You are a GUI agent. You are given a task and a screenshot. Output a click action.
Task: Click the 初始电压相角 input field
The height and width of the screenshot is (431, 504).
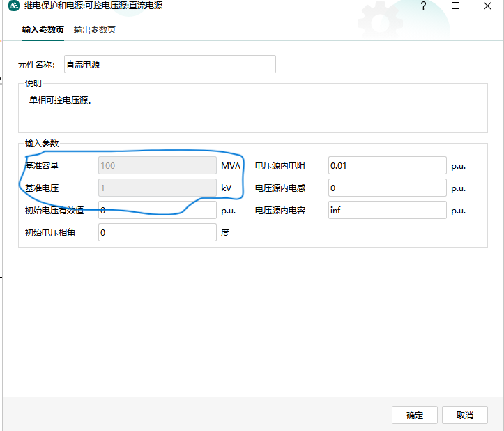[158, 232]
